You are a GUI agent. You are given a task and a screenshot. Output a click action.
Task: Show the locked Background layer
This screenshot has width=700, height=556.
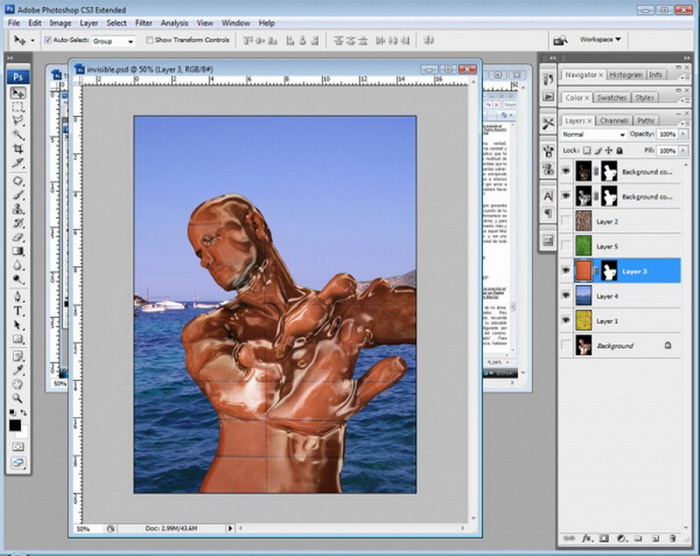point(566,345)
